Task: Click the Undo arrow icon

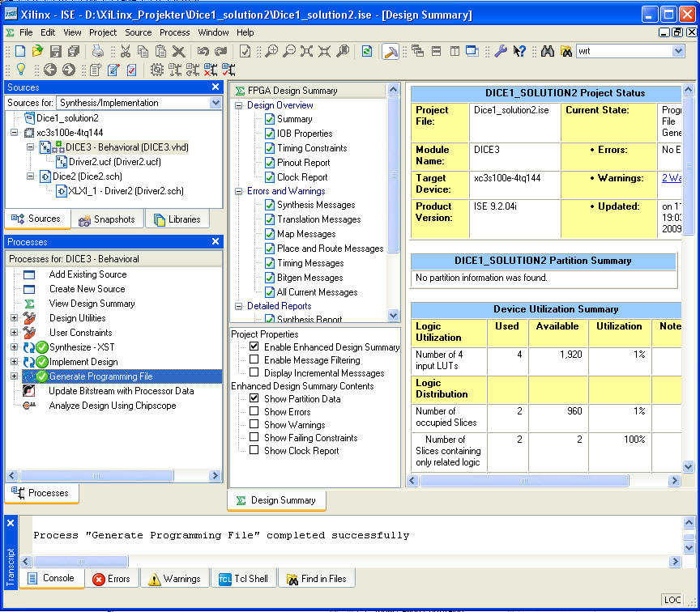Action: (x=203, y=51)
